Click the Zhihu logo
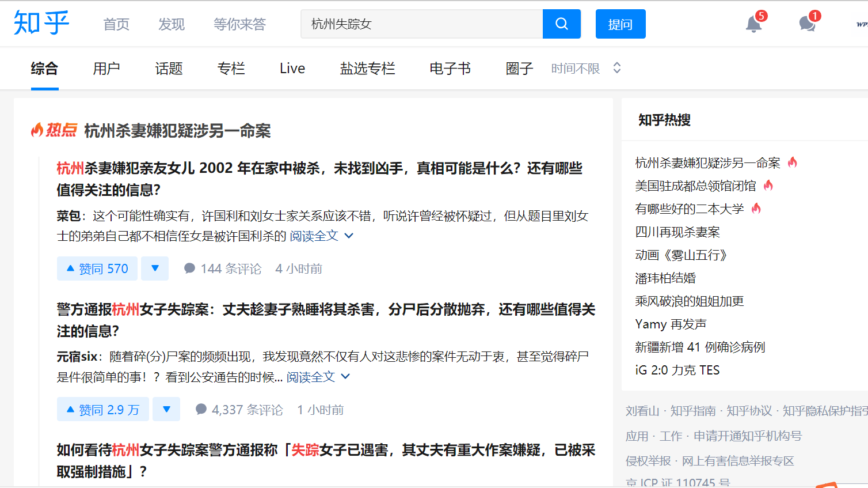The image size is (868, 488). tap(41, 23)
